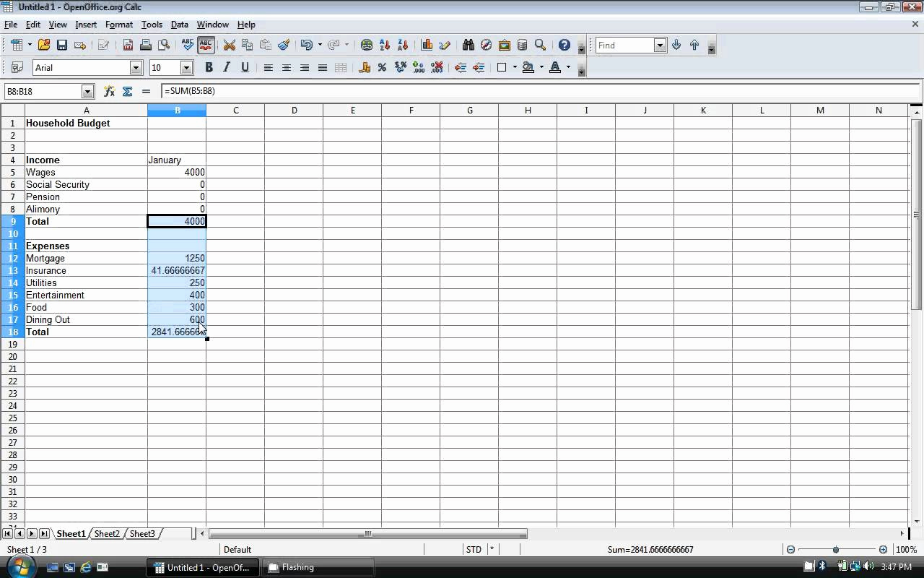
Task: Open Page Preview
Action: 164,45
